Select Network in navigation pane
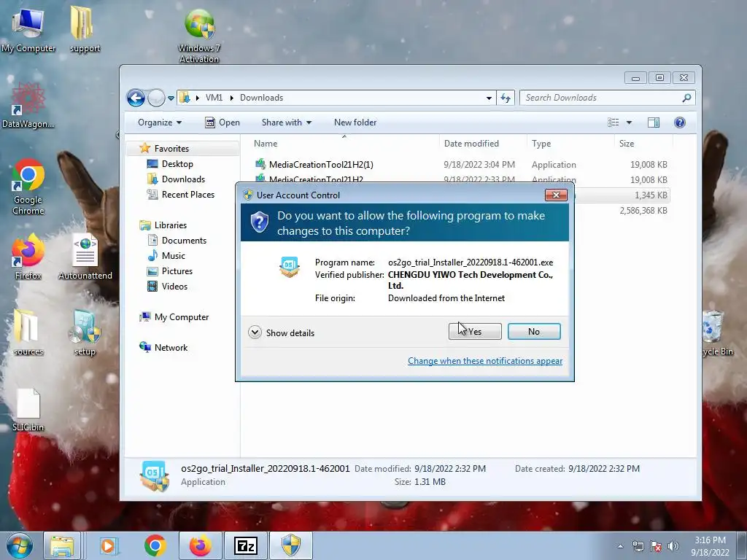This screenshot has width=747, height=560. point(171,348)
